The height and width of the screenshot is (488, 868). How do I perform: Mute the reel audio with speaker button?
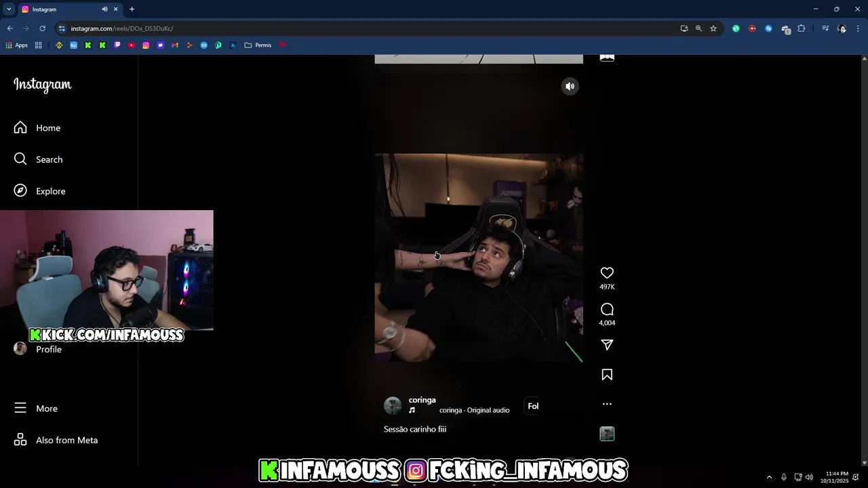coord(570,86)
